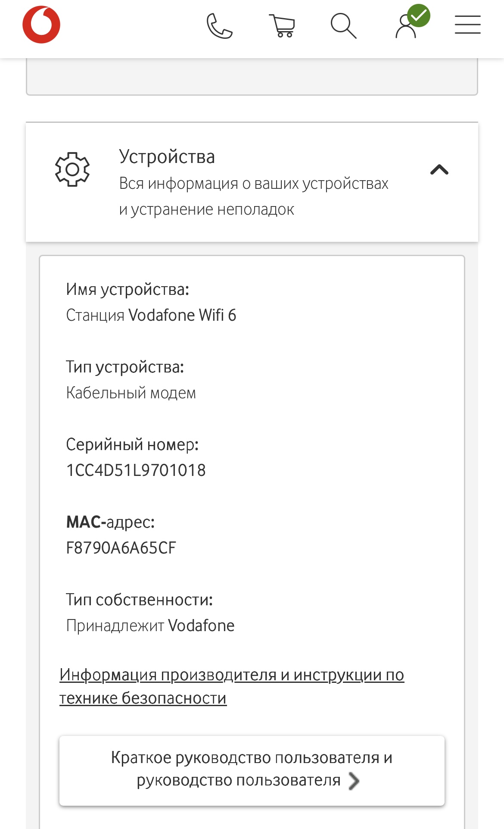Open the Краткое руководство пользователя button
The width and height of the screenshot is (504, 829).
pos(252,770)
